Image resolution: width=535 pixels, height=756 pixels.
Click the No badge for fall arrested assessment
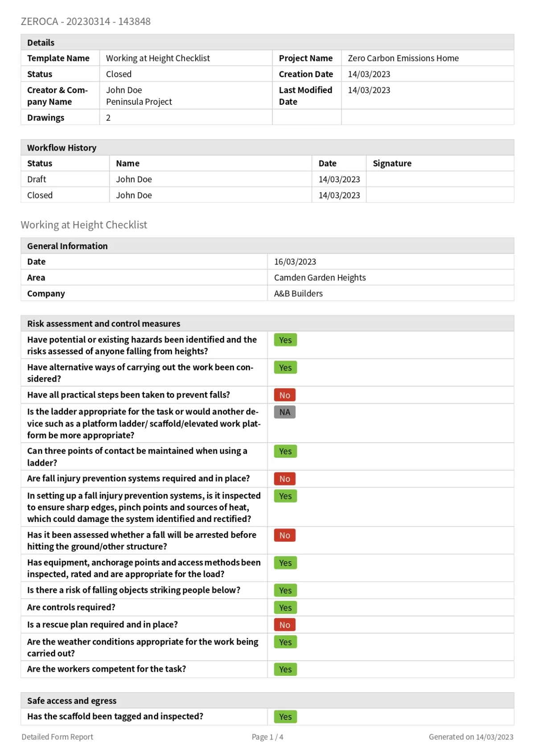[284, 535]
